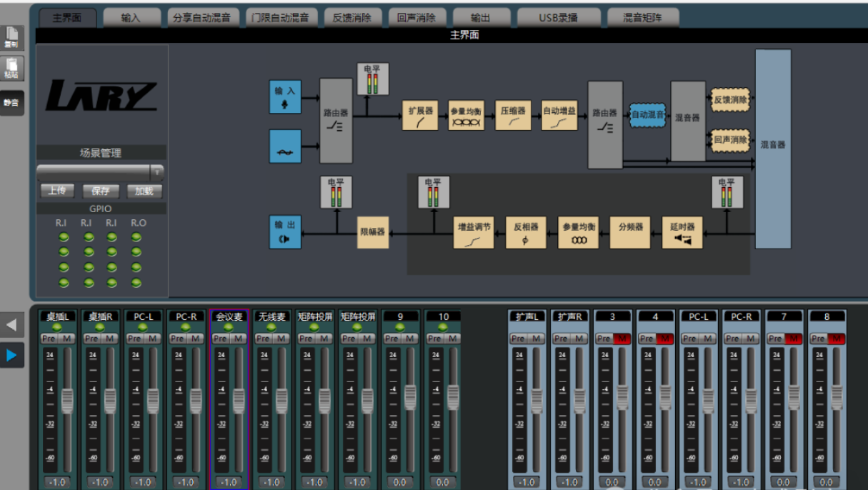Click the 输入 microphone input block
Viewport: 868px width, 490px height.
[285, 97]
